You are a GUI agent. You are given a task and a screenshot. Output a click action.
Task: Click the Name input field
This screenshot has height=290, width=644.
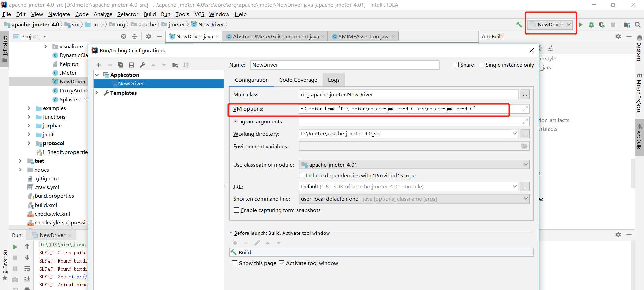click(344, 65)
